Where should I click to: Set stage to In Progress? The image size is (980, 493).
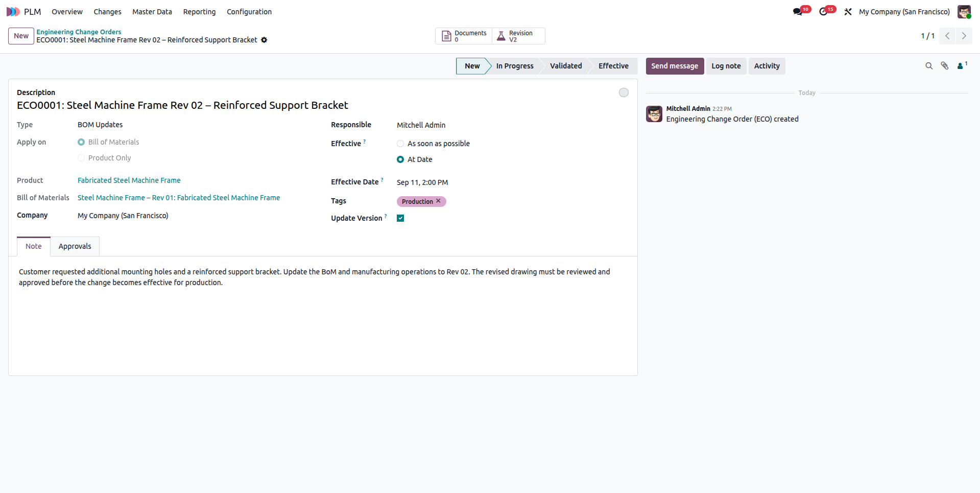point(515,66)
